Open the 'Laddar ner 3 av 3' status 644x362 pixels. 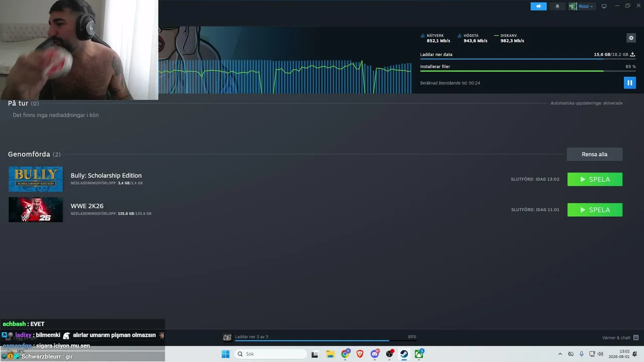point(252,337)
